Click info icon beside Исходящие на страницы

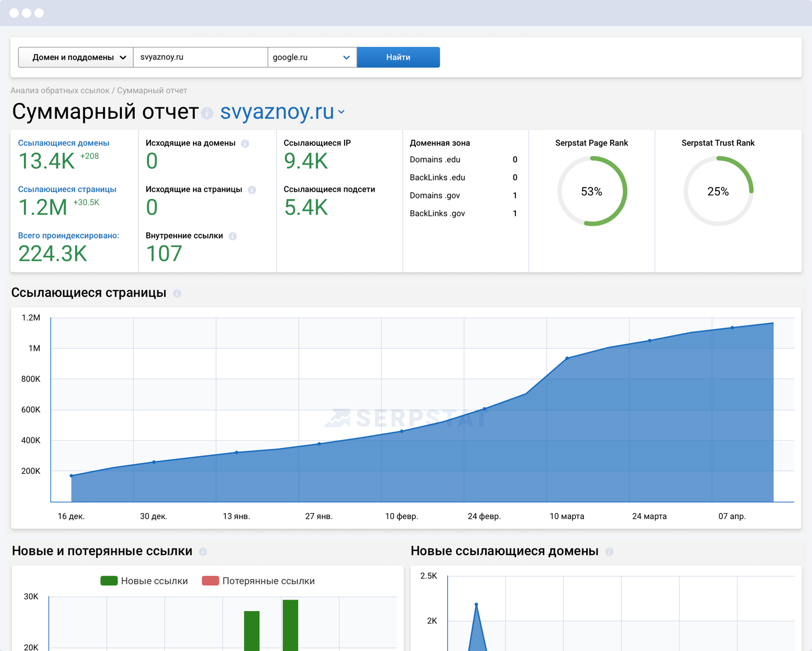(x=252, y=190)
